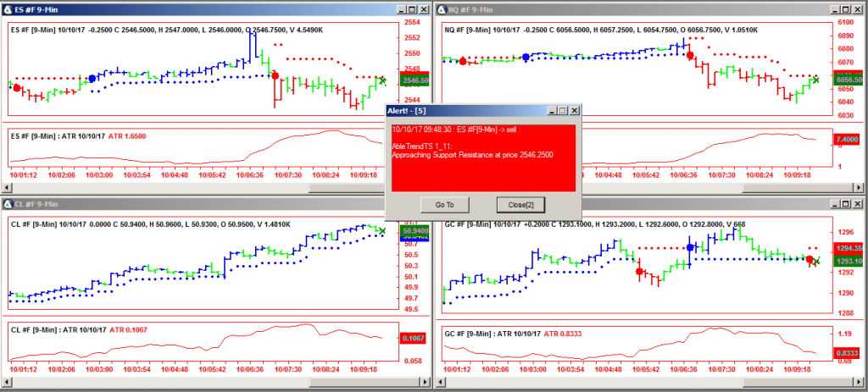Image resolution: width=868 pixels, height=392 pixels.
Task: Maximize the Alert! dialog window
Action: coord(563,111)
